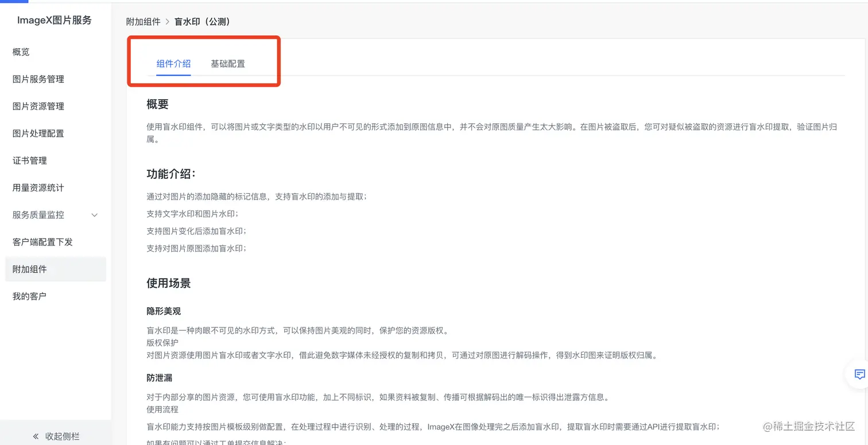Click the line 支持文字水印和图片水印

pyautogui.click(x=192, y=214)
